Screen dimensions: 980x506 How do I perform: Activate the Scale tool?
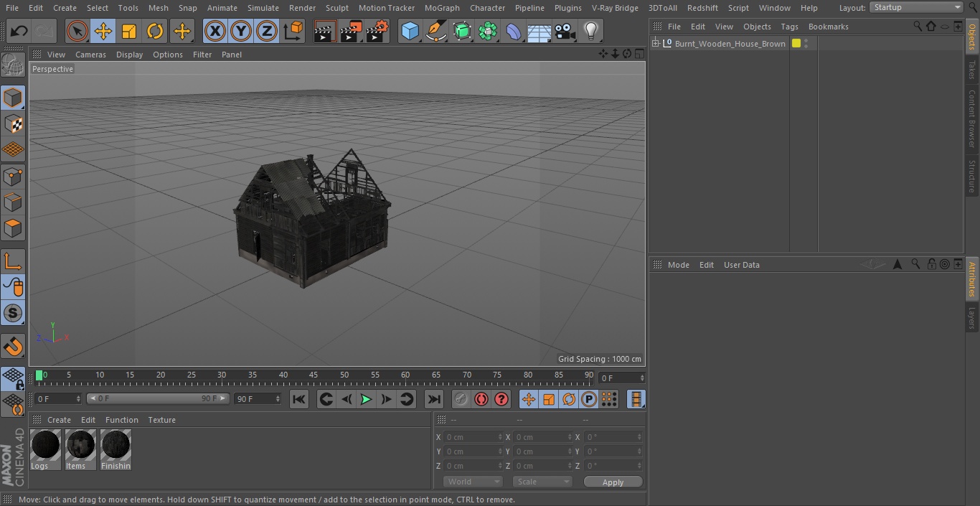click(x=129, y=31)
